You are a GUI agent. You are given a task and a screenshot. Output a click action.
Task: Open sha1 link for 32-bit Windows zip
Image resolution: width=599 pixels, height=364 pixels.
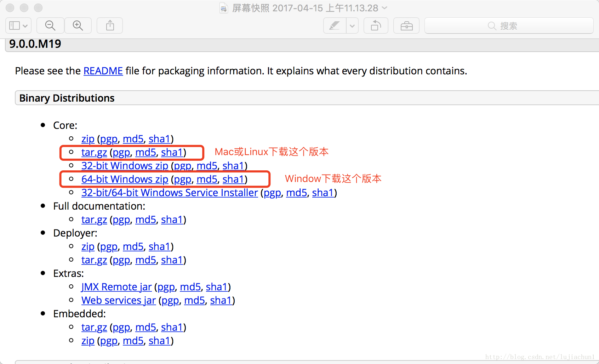tap(233, 166)
